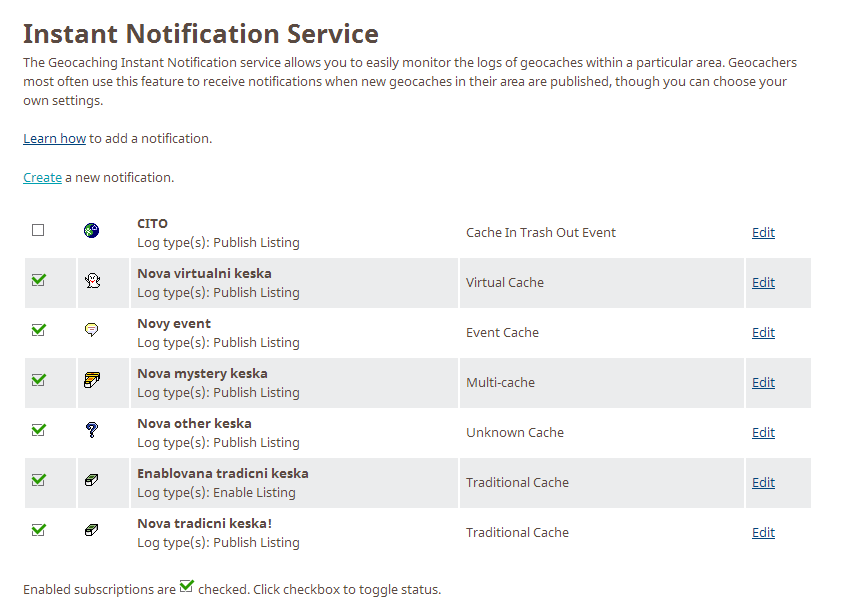Image resolution: width=842 pixels, height=613 pixels.
Task: Edit the Nova tradicni keska! notification
Action: click(x=763, y=532)
